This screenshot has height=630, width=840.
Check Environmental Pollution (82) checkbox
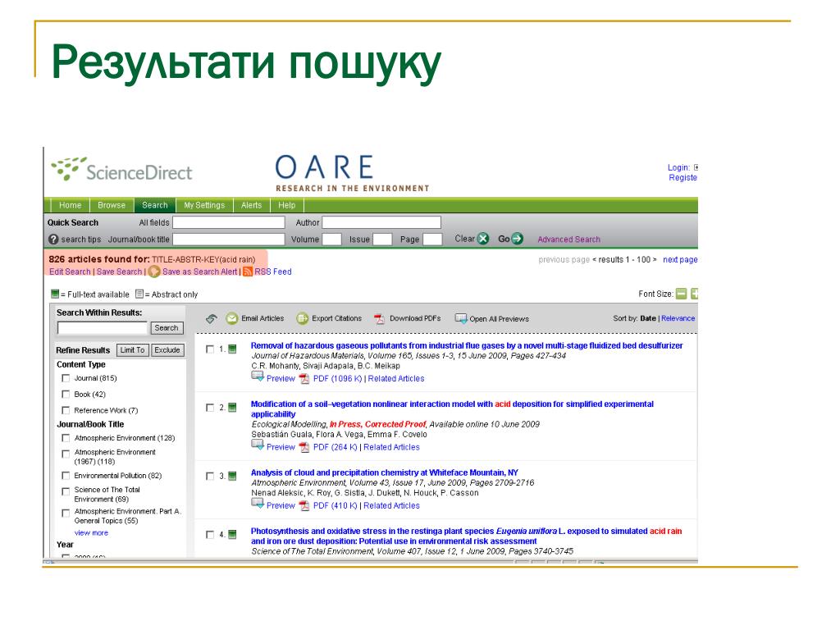(66, 476)
